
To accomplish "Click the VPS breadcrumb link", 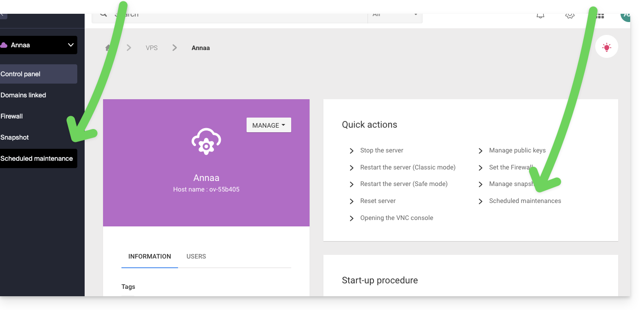I will pyautogui.click(x=151, y=48).
